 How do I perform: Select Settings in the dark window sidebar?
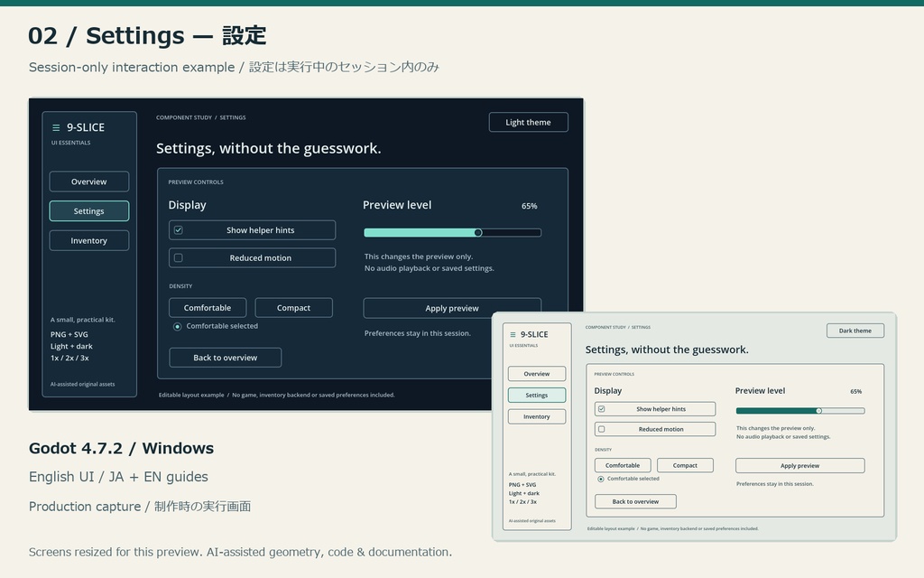point(89,211)
